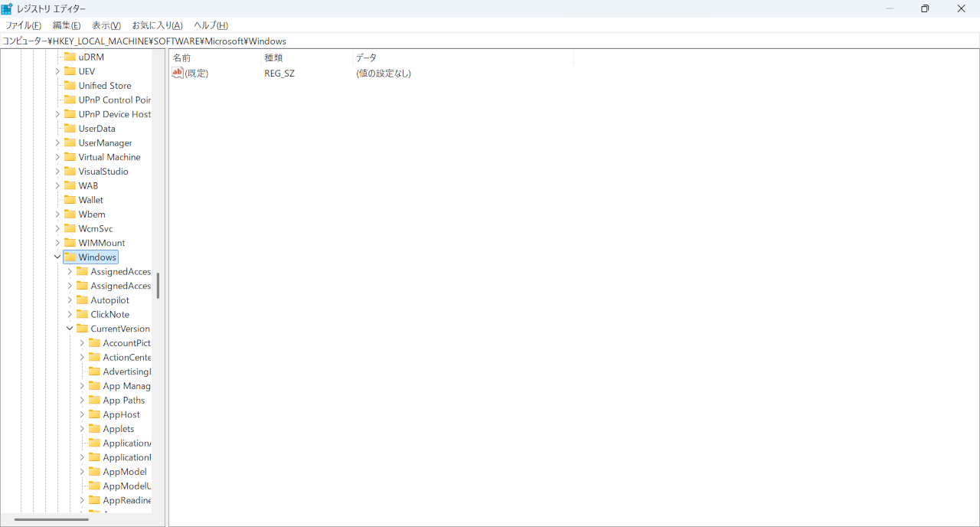Expand the Virtual Machine key

[57, 157]
